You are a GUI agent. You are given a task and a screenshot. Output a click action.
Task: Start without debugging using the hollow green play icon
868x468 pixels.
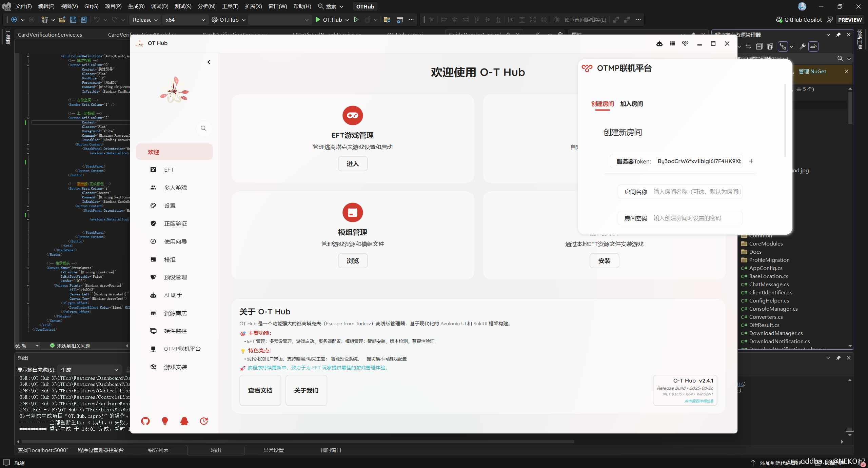tap(356, 20)
